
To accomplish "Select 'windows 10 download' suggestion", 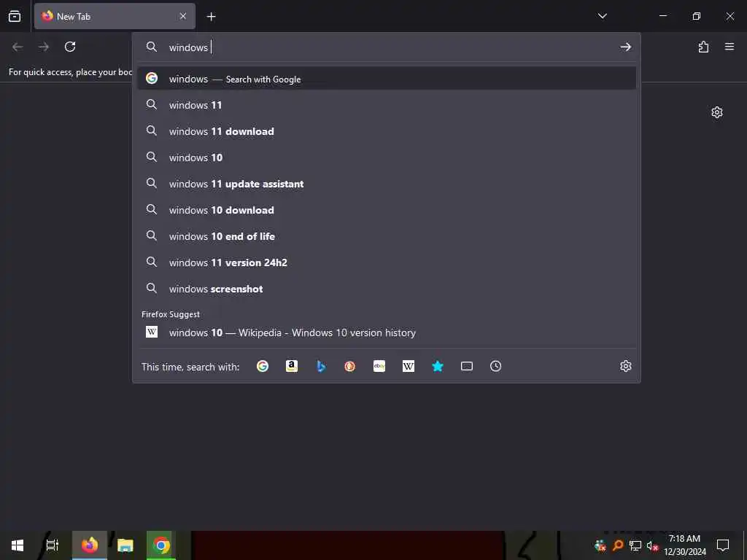I will [387, 209].
